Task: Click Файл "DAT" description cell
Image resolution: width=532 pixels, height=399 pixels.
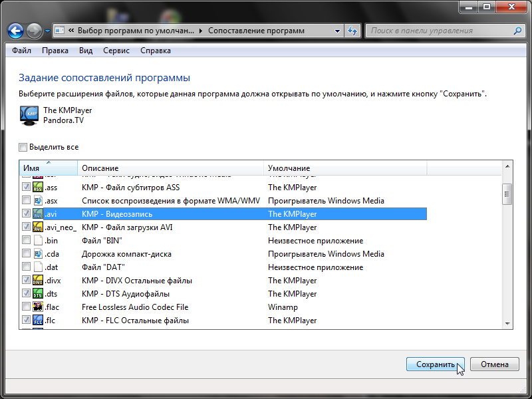Action: pyautogui.click(x=103, y=267)
